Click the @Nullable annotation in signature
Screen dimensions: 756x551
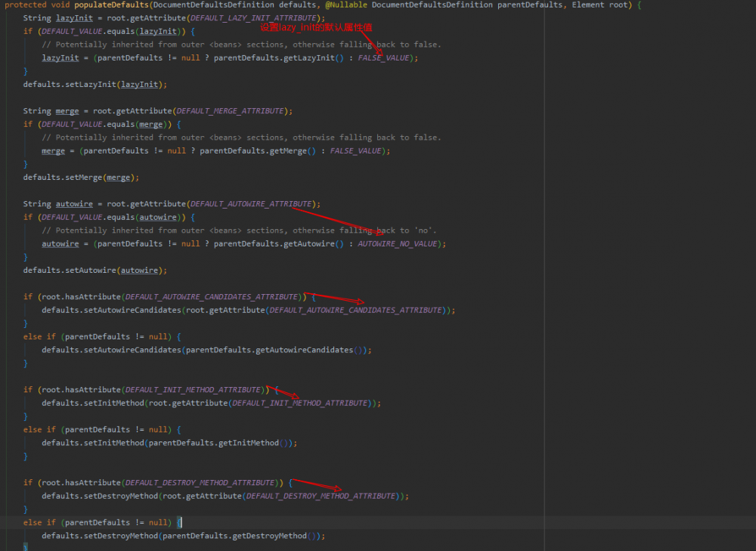[346, 5]
